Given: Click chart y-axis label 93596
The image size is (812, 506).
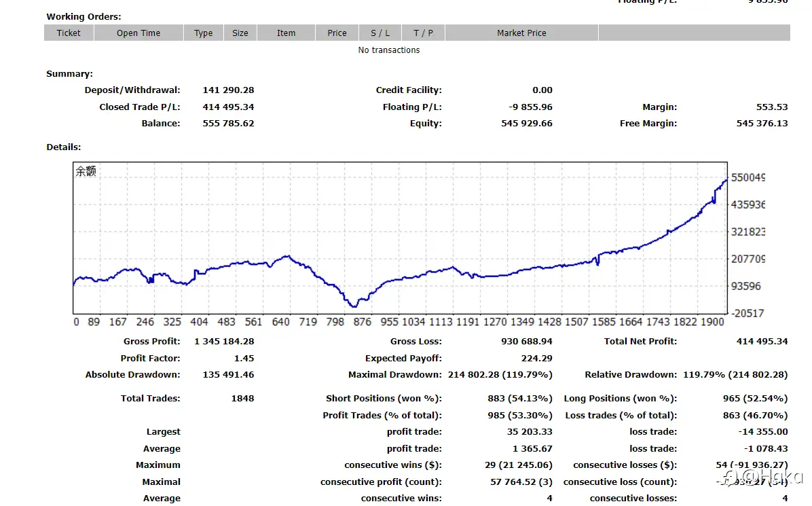Looking at the screenshot, I should pyautogui.click(x=745, y=286).
